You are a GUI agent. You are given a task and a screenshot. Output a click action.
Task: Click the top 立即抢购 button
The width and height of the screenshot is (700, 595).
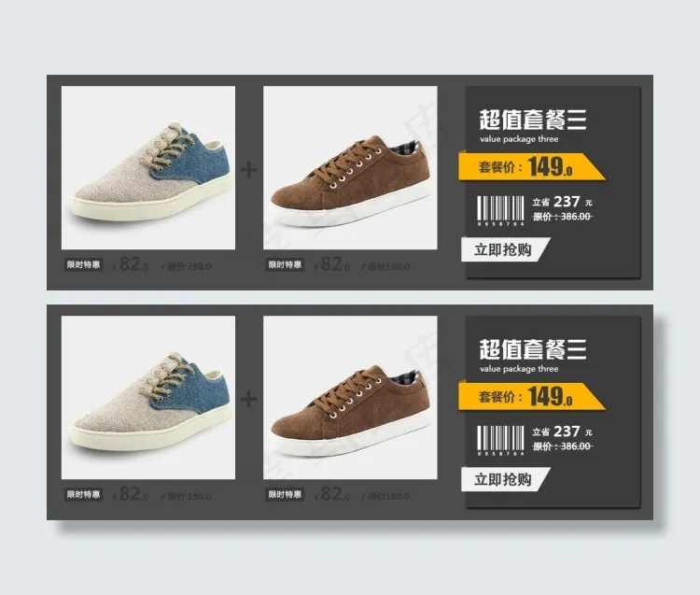(505, 249)
